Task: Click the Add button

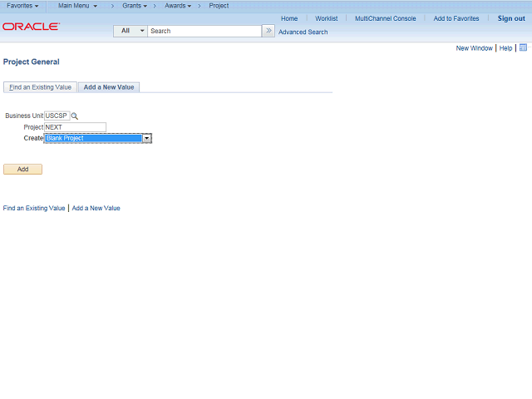Action: tap(22, 169)
